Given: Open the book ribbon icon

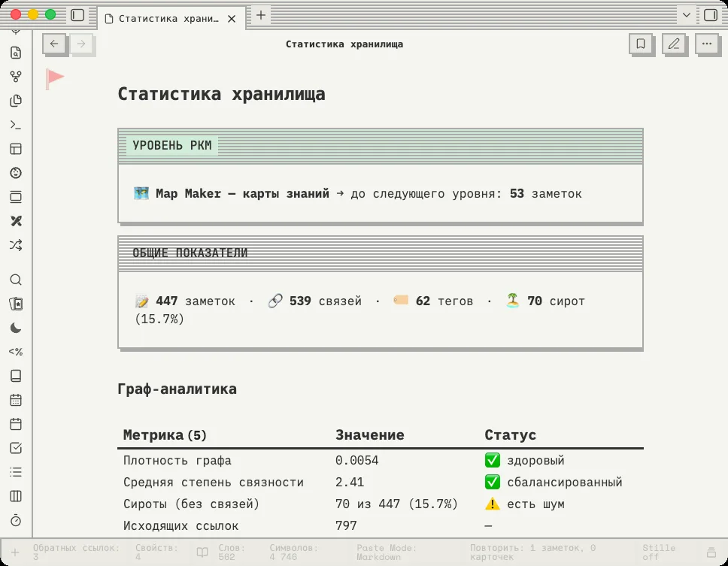Looking at the screenshot, I should tap(16, 376).
